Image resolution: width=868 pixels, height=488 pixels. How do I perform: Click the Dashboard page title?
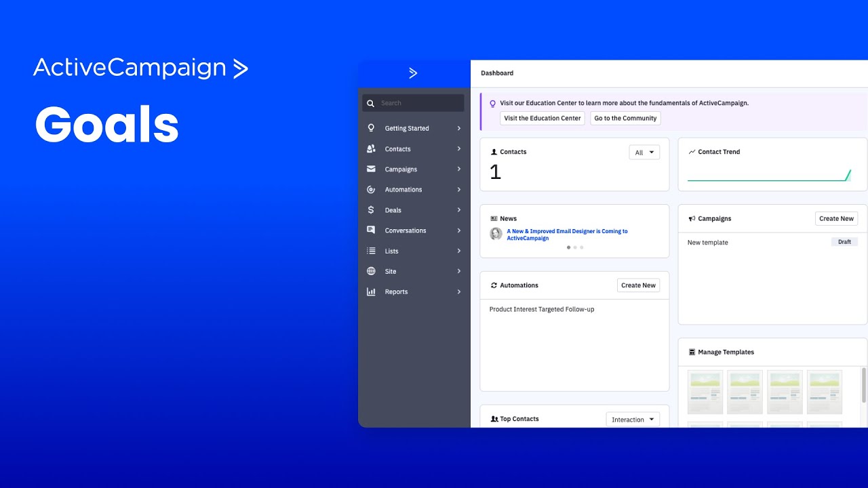point(497,73)
